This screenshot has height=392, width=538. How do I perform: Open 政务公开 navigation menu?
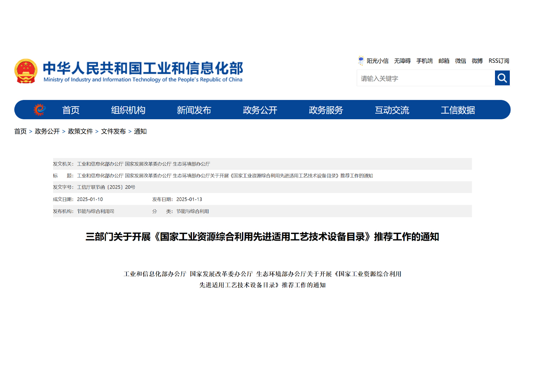(260, 110)
